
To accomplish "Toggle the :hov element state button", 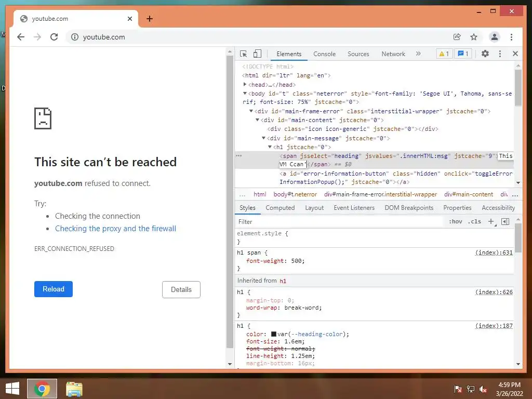I will [x=455, y=221].
